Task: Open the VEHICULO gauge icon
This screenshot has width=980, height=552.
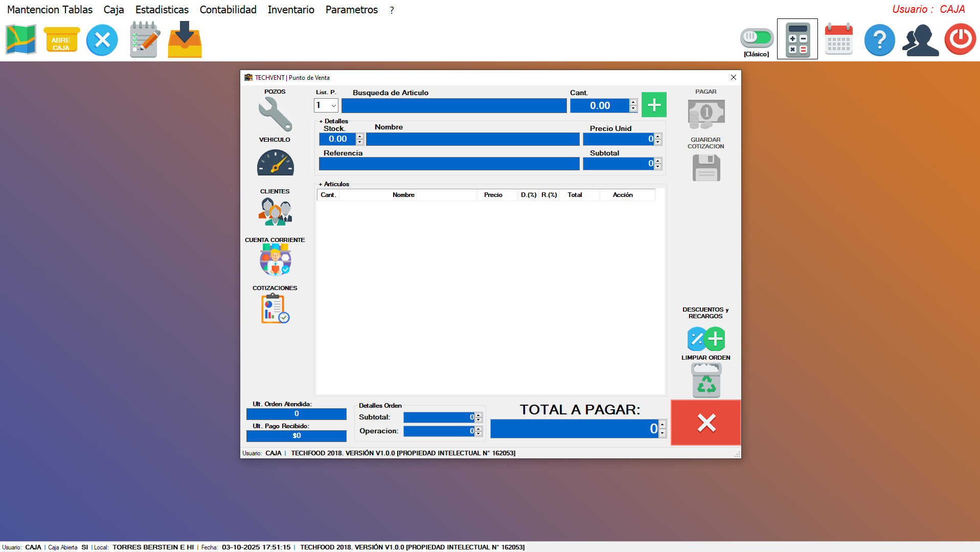Action: click(275, 163)
